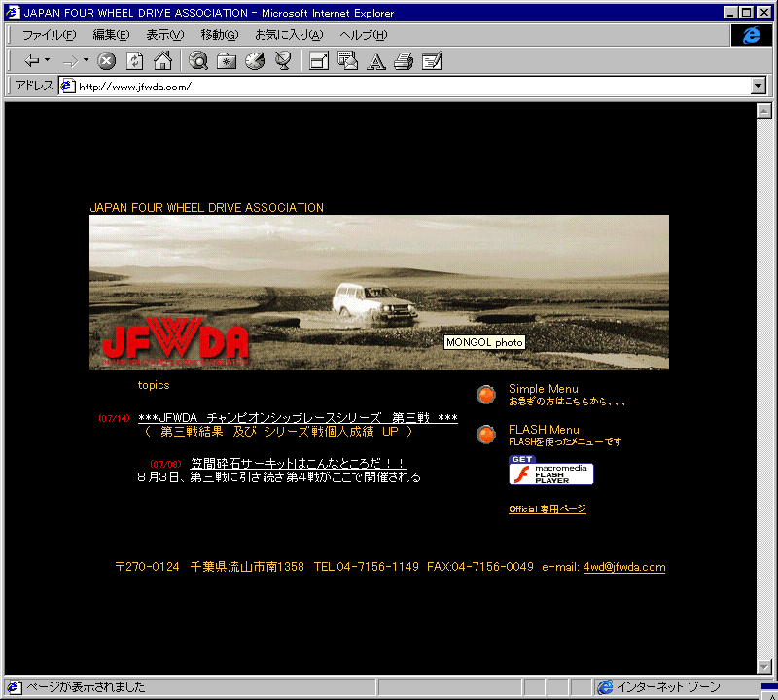The image size is (778, 700).
Task: Open the 移動(G) menu
Action: click(x=220, y=35)
